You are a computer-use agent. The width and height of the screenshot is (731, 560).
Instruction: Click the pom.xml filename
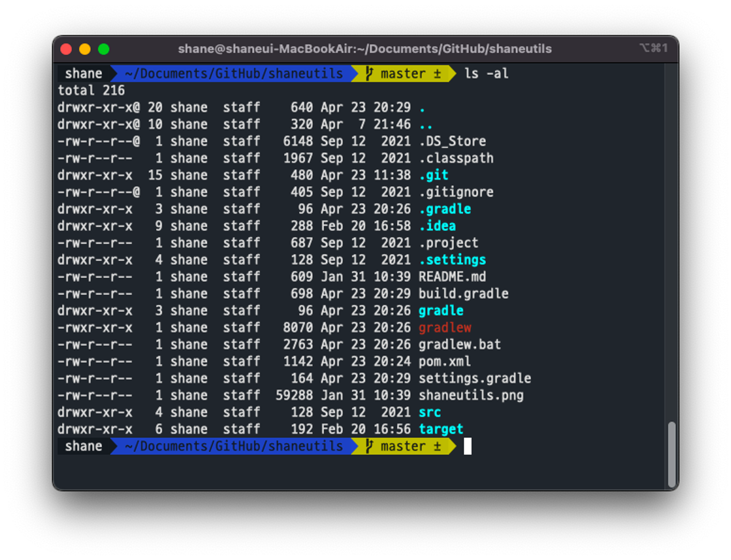[x=444, y=362]
